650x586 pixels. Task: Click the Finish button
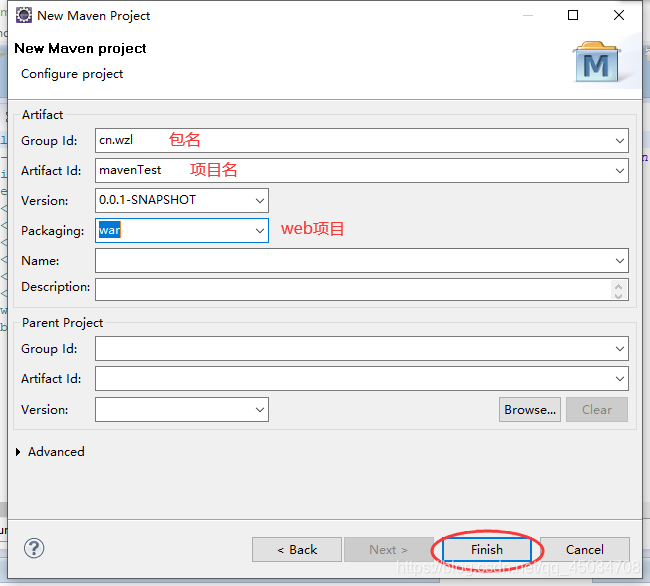pyautogui.click(x=487, y=550)
